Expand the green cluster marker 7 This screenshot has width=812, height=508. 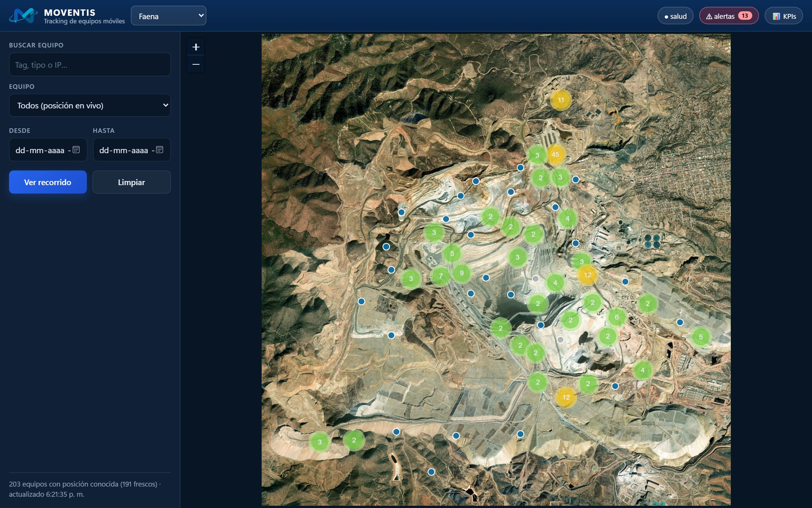coord(441,276)
